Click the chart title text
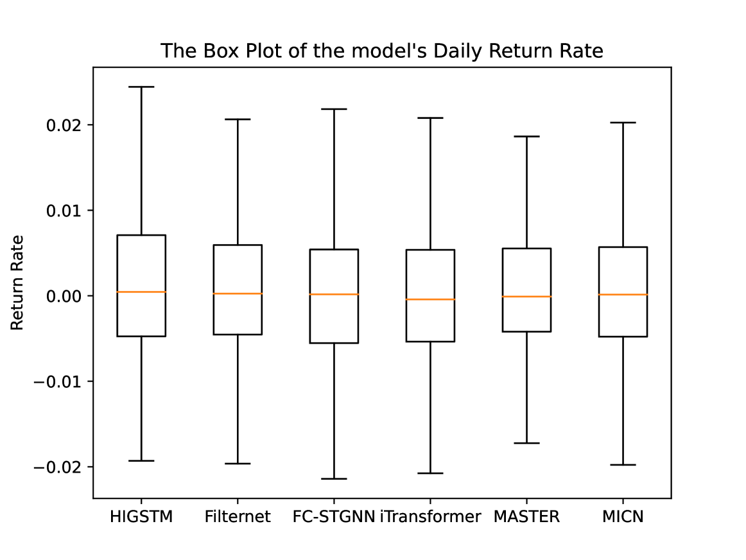The height and width of the screenshot is (560, 746). click(381, 51)
